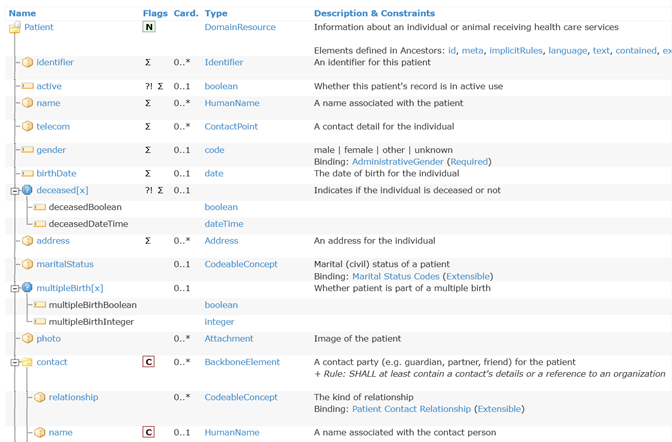Select the deceasedDateTime tree item
The height and width of the screenshot is (442, 672).
(x=88, y=224)
